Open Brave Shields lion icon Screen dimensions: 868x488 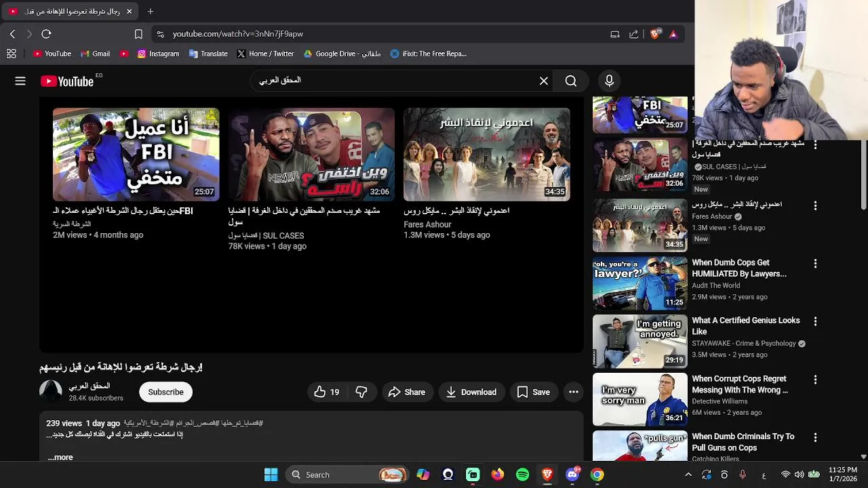654,33
